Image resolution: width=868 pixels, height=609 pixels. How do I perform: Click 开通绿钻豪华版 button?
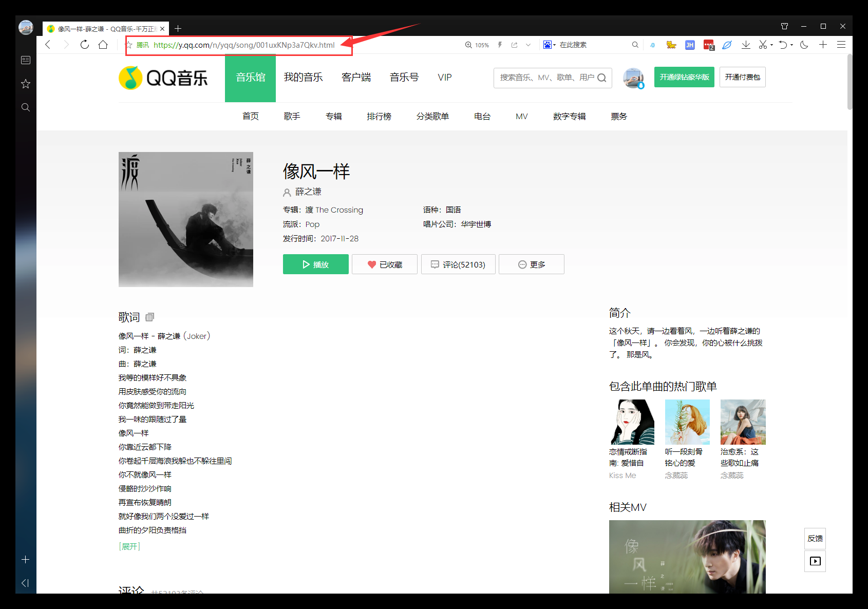684,77
